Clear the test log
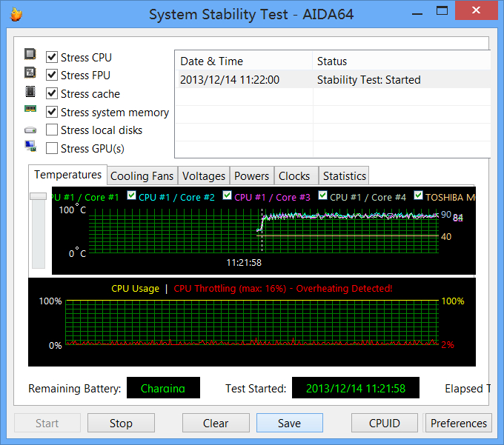Screen dimensions: 504x445 pyautogui.click(x=216, y=423)
